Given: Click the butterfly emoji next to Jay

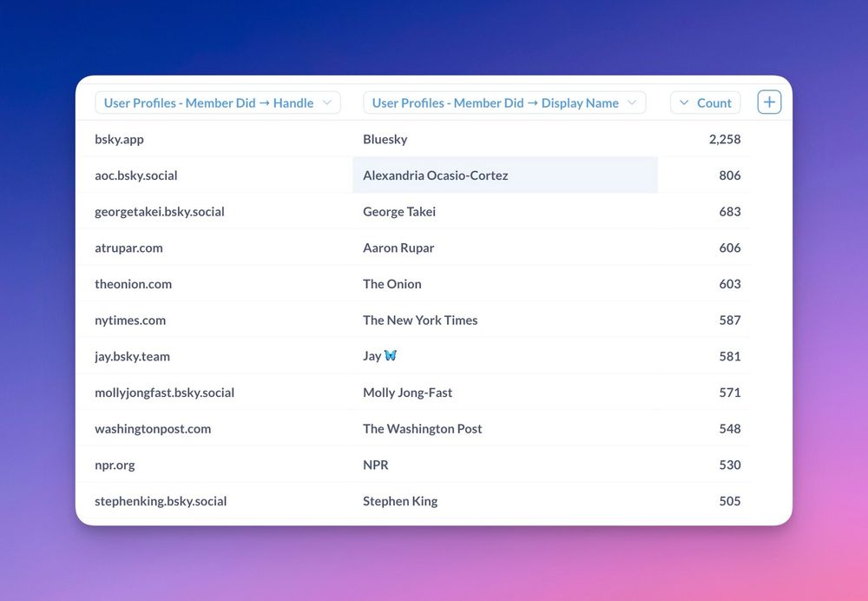Looking at the screenshot, I should [x=391, y=355].
